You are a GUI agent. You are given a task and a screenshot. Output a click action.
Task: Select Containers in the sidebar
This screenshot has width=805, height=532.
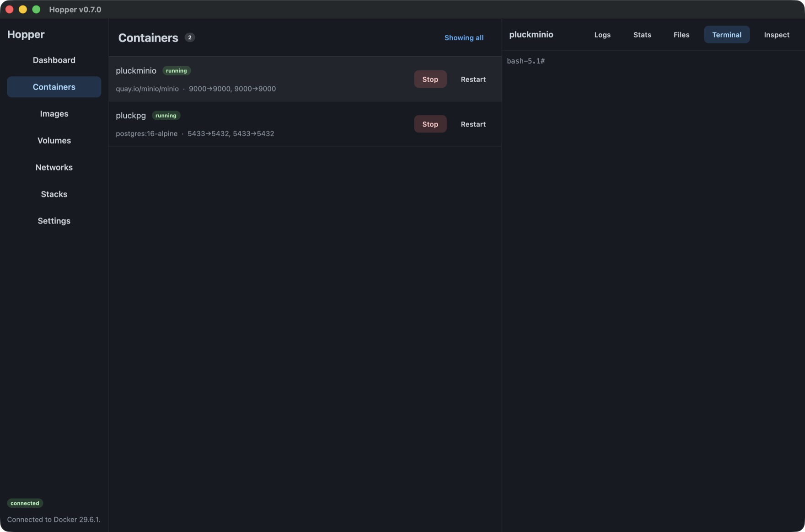(54, 87)
